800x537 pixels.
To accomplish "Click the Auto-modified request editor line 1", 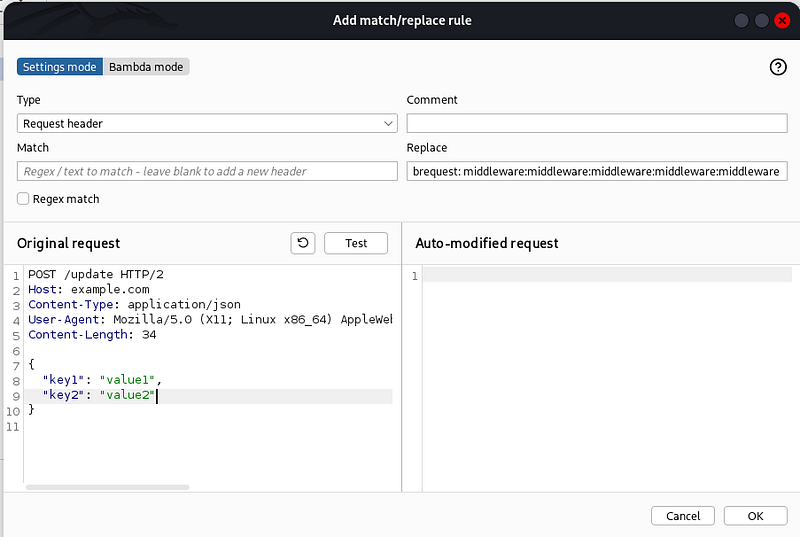I will [x=607, y=275].
